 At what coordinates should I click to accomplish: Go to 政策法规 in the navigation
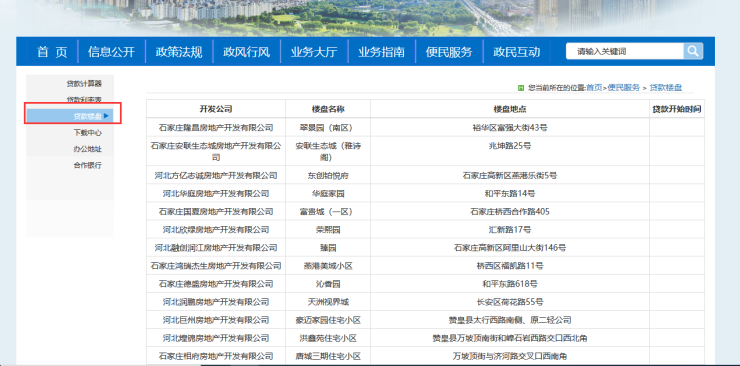179,52
